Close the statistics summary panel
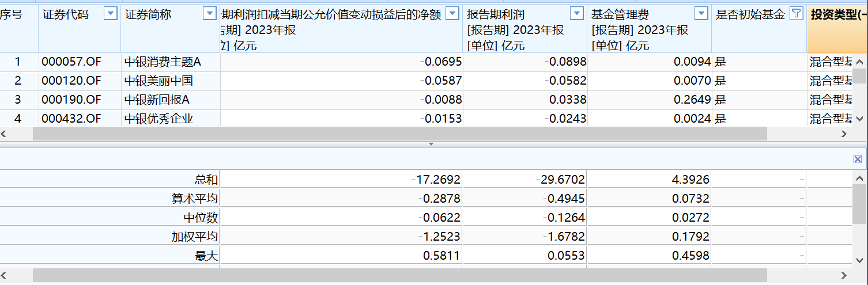The image size is (868, 285). (x=858, y=159)
